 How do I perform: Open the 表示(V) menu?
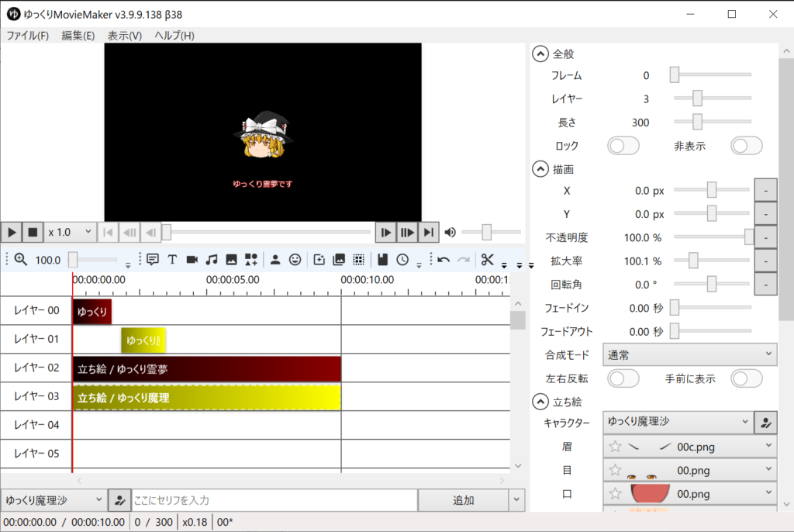125,36
